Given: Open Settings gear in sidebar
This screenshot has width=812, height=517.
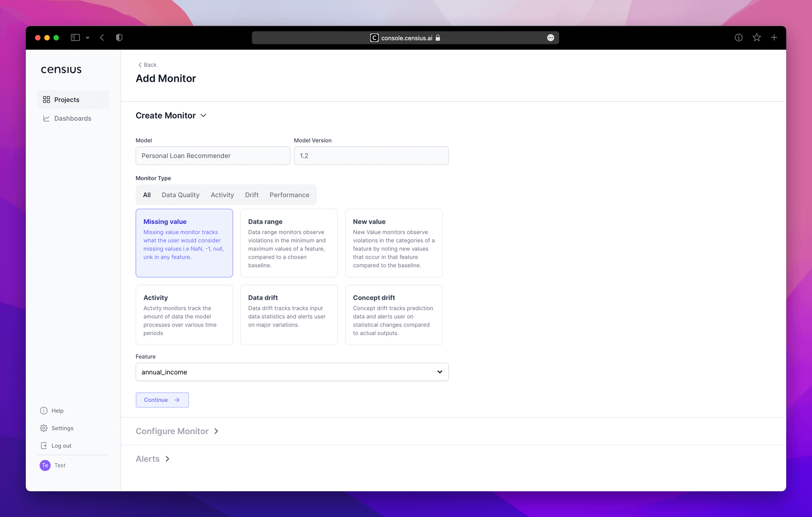Looking at the screenshot, I should point(44,428).
